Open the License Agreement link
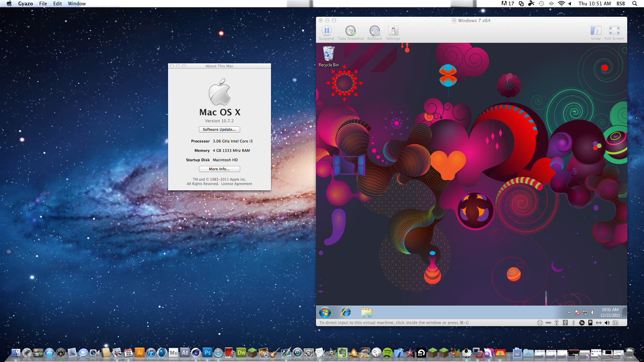Viewport: 644px width, 362px height. (x=236, y=184)
